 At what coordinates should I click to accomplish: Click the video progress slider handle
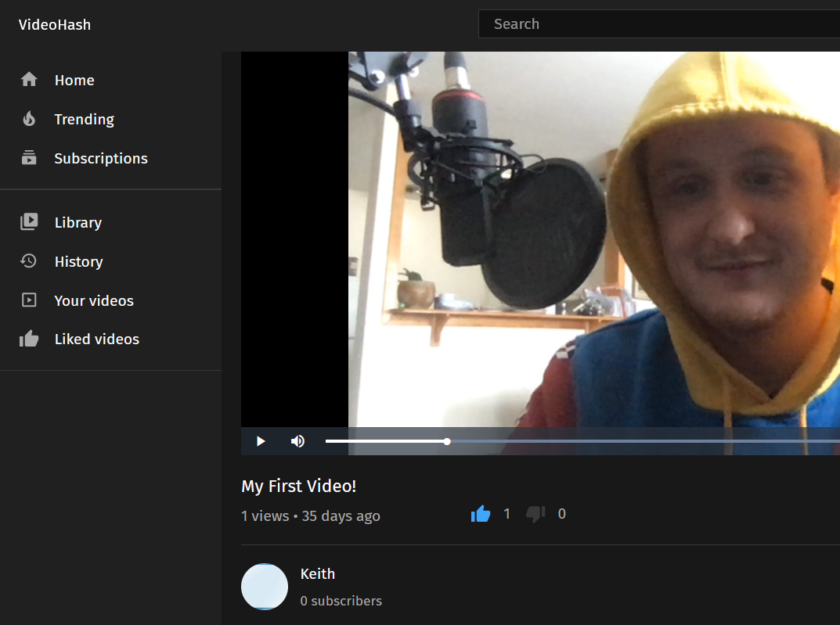point(447,441)
